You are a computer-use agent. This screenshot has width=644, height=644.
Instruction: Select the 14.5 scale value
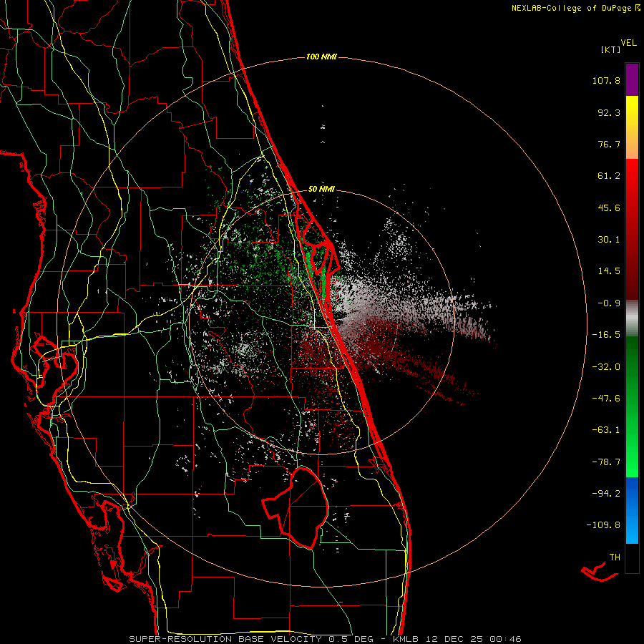coord(609,271)
